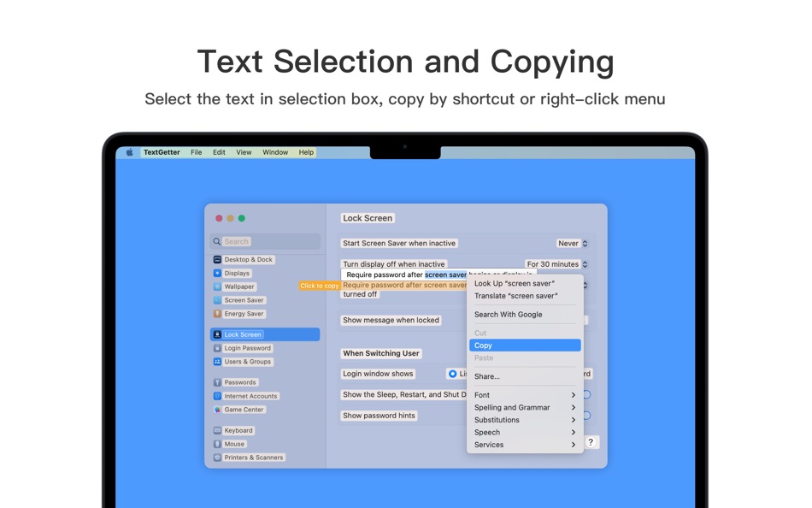Open the TextGetter menu
The height and width of the screenshot is (508, 812).
[x=162, y=152]
